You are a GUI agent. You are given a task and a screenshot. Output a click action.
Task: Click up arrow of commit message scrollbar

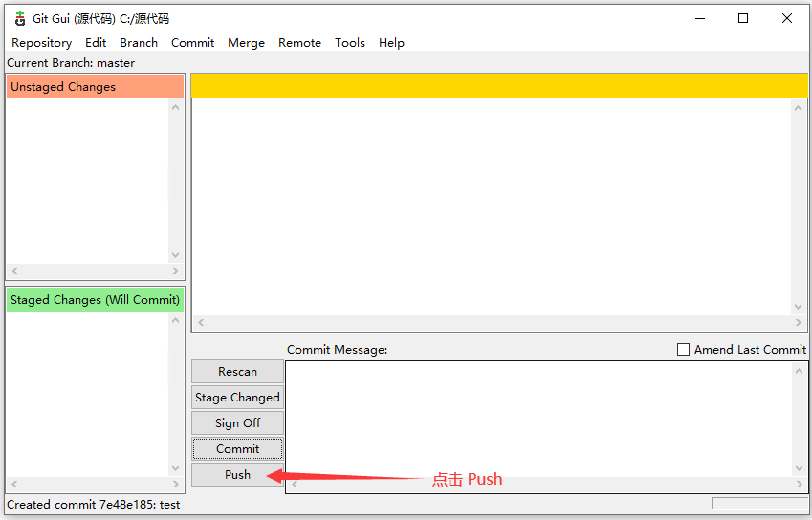[x=799, y=371]
